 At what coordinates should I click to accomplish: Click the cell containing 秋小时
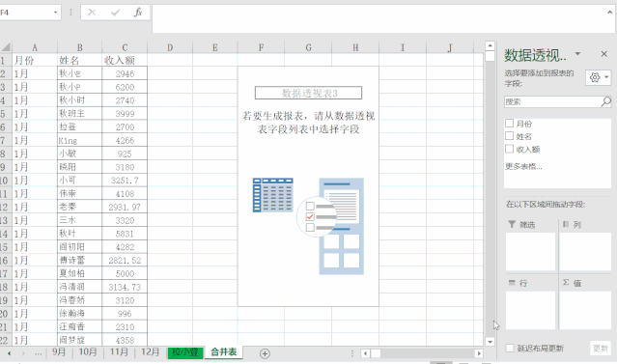(80, 100)
